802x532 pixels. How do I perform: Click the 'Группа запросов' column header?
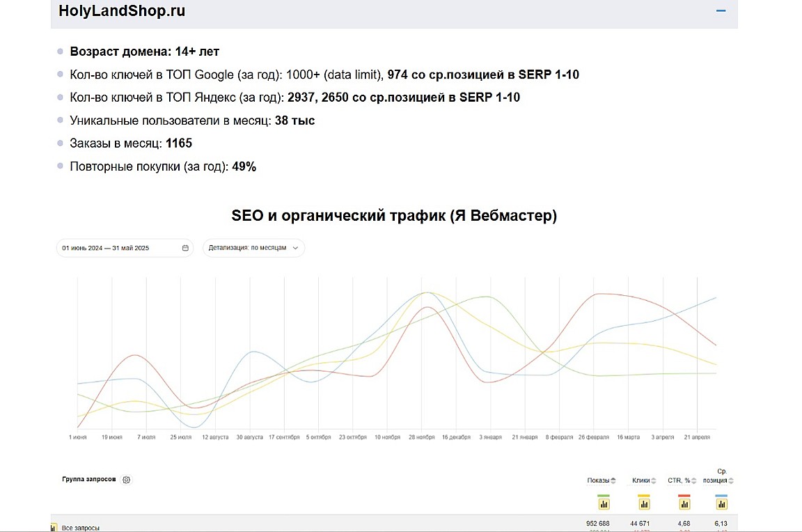[89, 480]
